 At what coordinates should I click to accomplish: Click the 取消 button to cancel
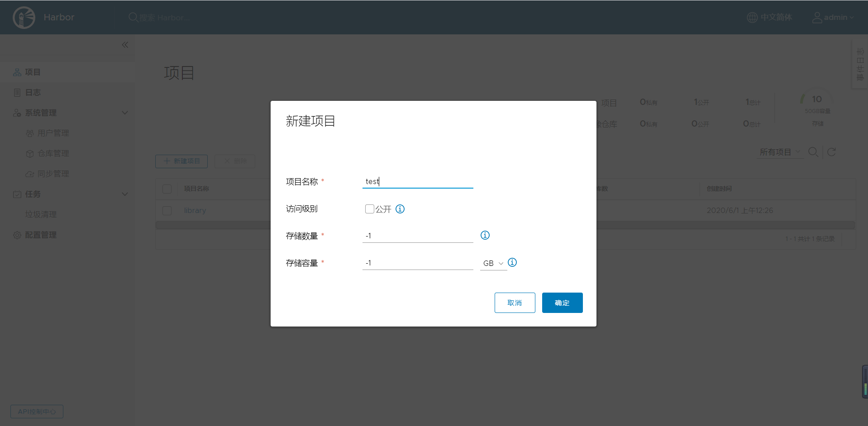click(515, 303)
